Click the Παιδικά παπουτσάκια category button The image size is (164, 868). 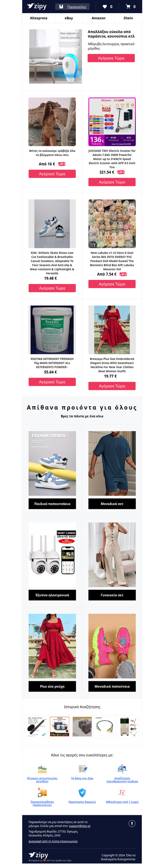click(52, 504)
